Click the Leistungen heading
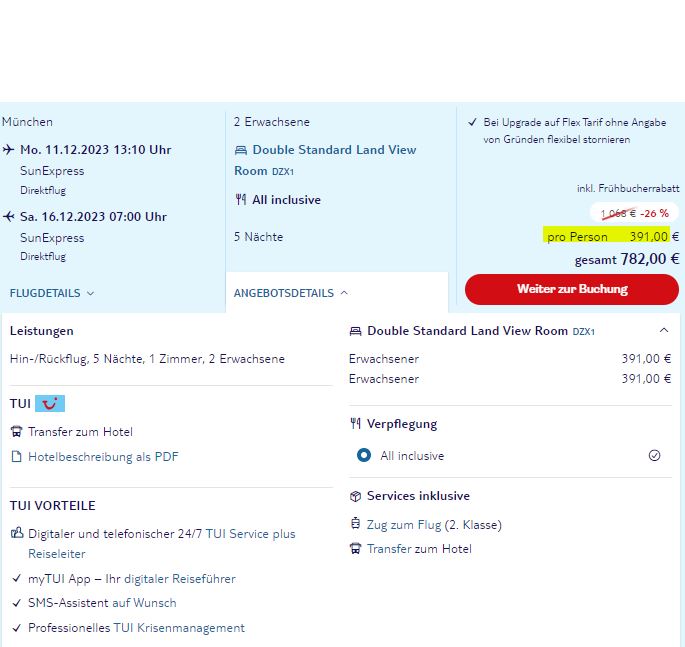 [x=42, y=331]
